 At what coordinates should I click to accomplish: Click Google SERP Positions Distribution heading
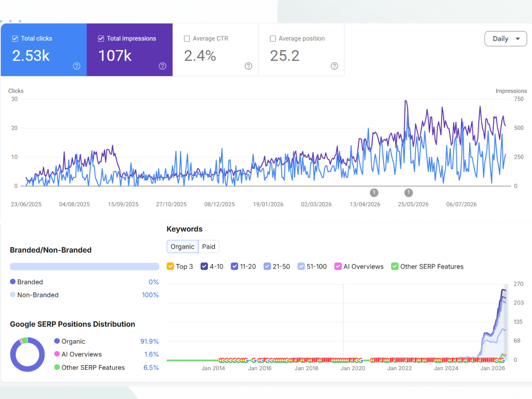point(72,324)
